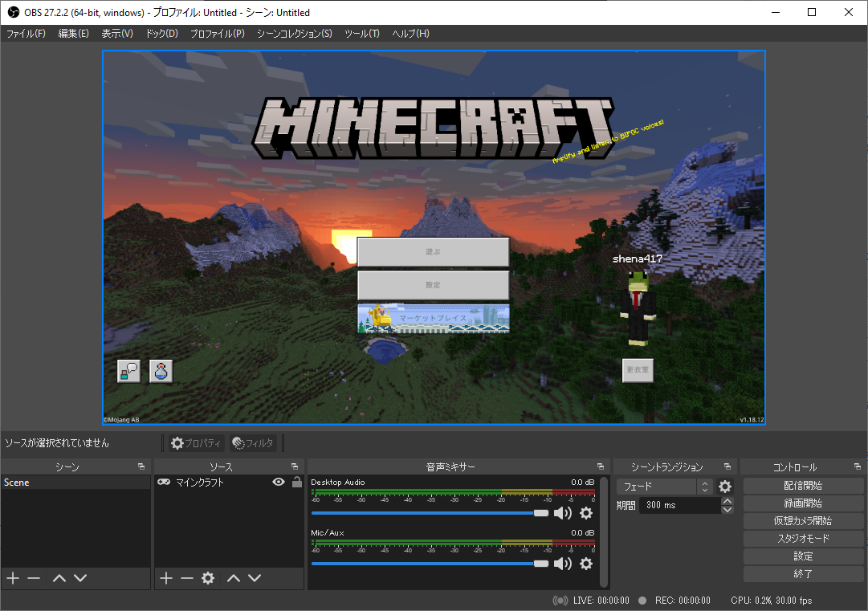This screenshot has width=868, height=611.
Task: Toggle lock on マインクラフト source
Action: click(296, 483)
